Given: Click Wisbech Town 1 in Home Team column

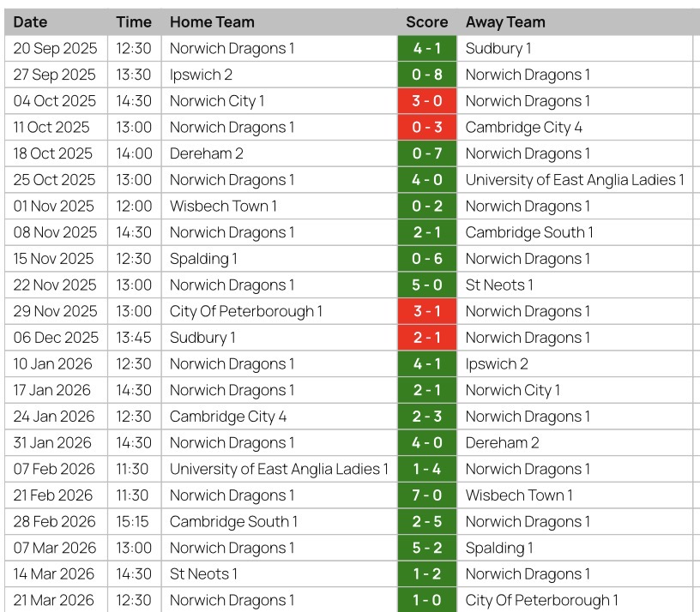Looking at the screenshot, I should tap(223, 207).
